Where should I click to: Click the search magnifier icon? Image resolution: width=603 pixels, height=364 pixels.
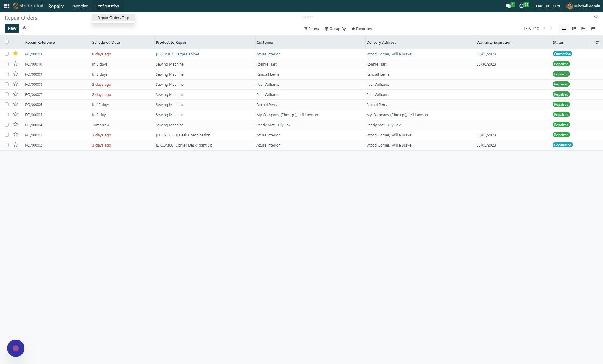point(596,17)
